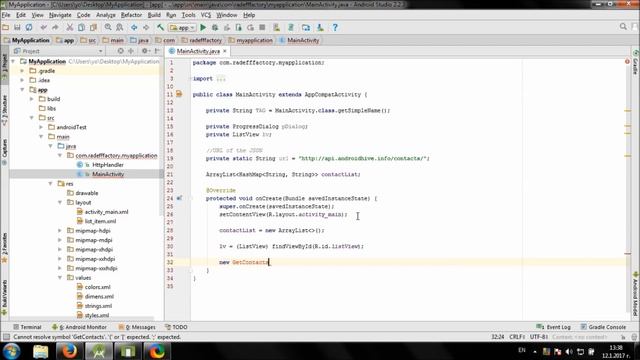Screen dimensions: 640x360
Task: Click the Copy toolbar icon
Action: tap(81, 27)
